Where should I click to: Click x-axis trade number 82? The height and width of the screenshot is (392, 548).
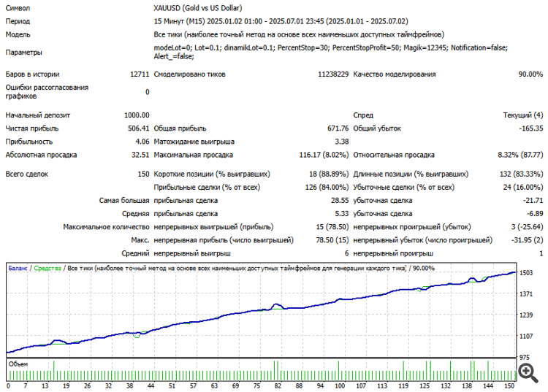point(278,386)
